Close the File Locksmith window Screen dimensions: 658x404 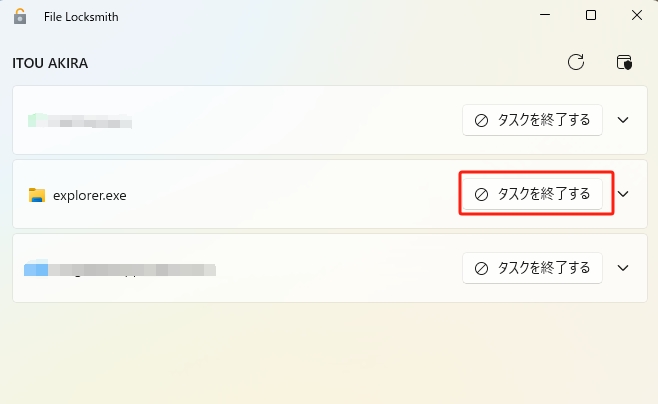(638, 15)
